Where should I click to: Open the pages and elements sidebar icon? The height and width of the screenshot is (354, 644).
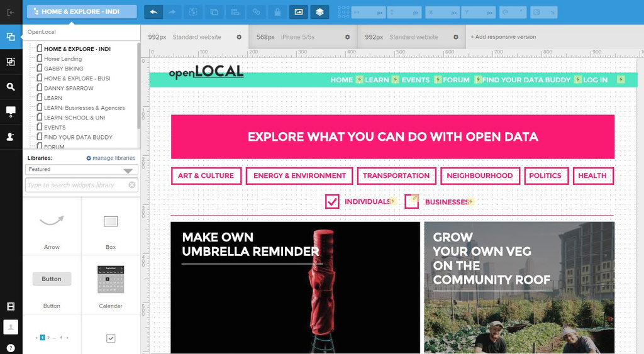(11, 37)
